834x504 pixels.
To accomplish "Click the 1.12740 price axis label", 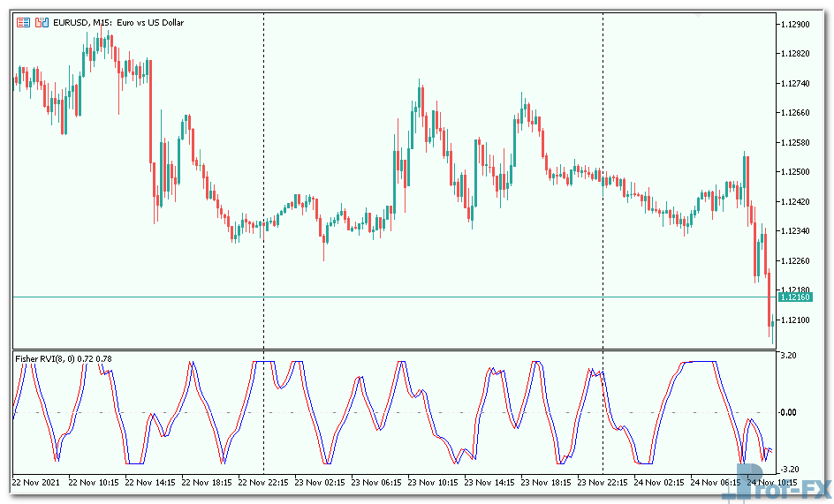I will pos(797,84).
